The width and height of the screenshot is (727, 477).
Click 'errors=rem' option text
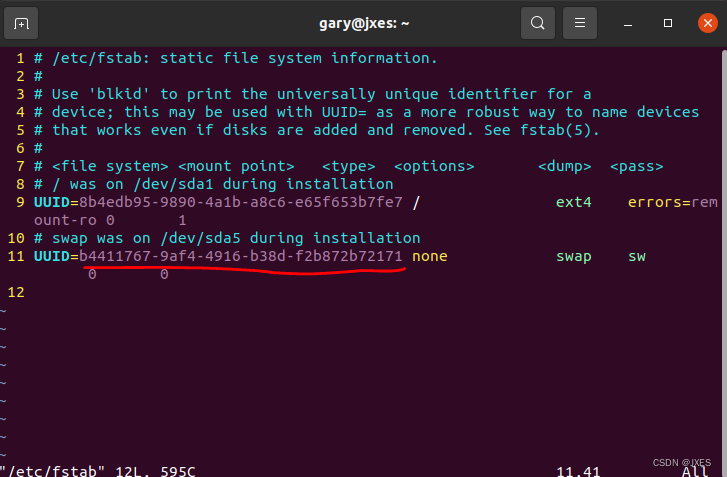673,203
